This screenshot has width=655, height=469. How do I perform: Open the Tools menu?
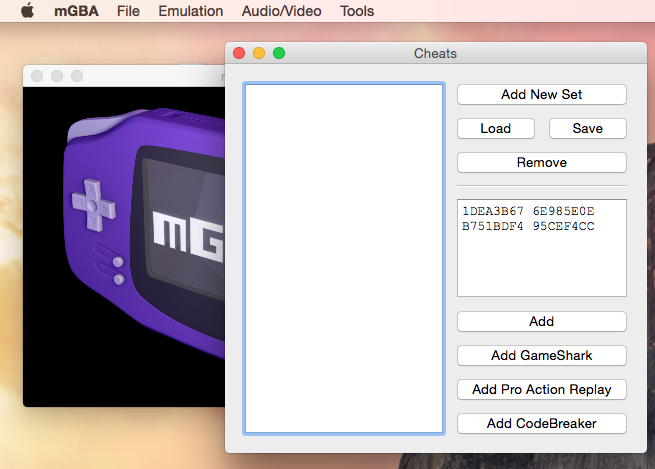click(357, 11)
